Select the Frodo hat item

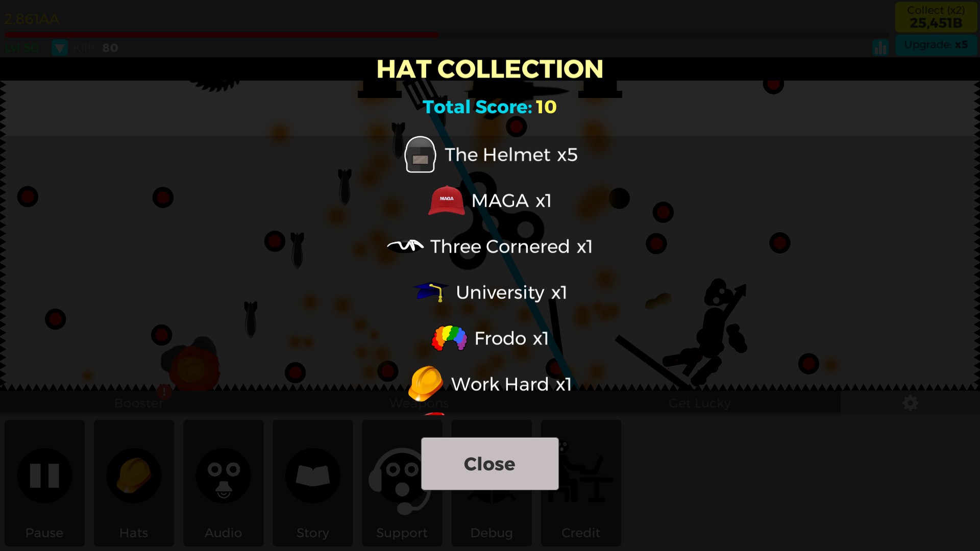490,338
